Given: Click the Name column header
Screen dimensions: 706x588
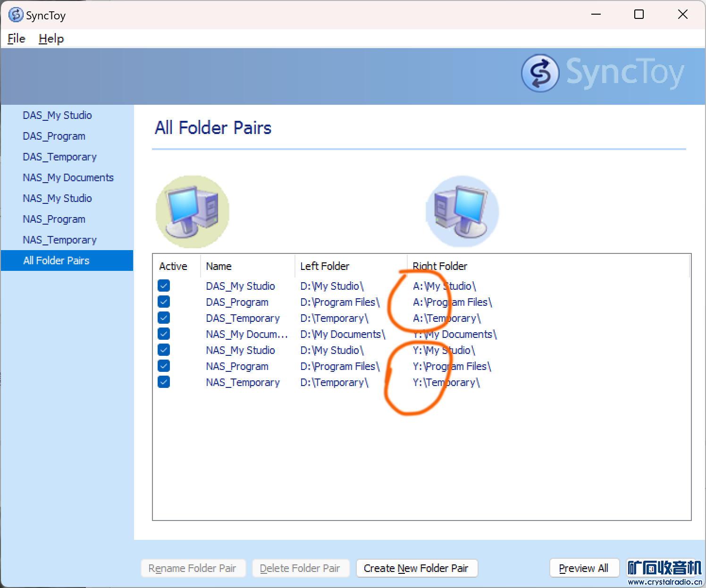Looking at the screenshot, I should click(248, 266).
